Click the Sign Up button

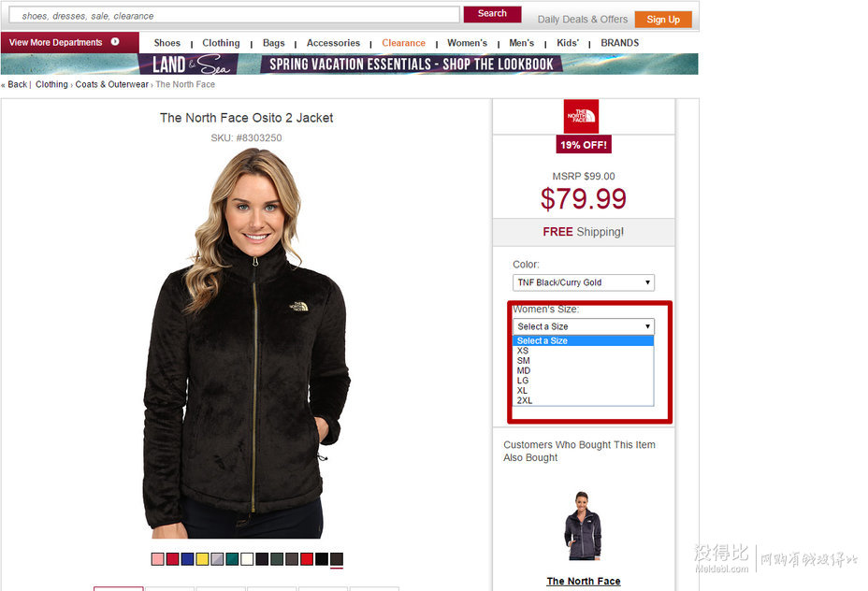[x=663, y=20]
